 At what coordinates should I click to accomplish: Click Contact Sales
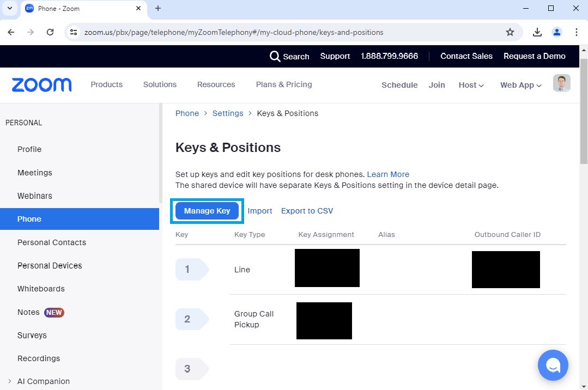pyautogui.click(x=466, y=56)
